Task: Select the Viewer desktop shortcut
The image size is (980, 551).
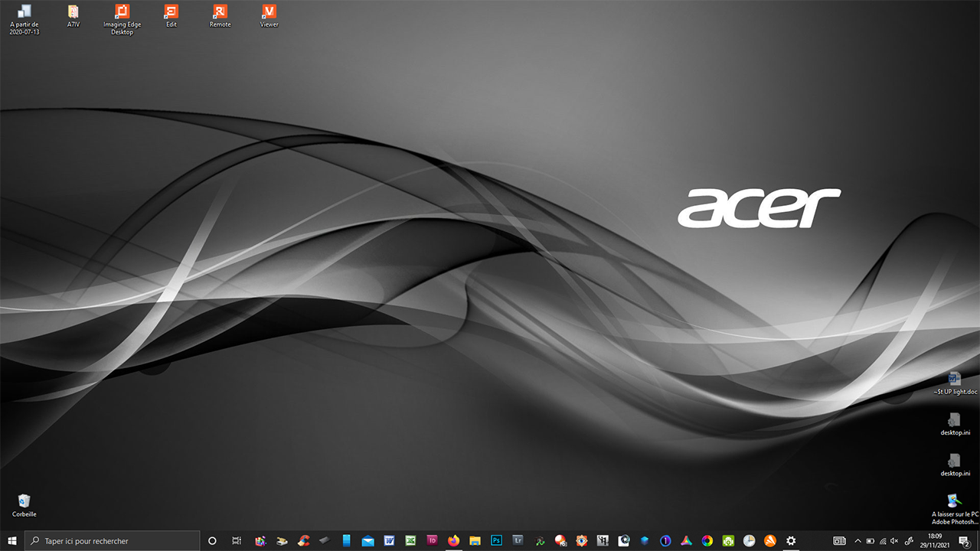Action: click(x=269, y=16)
